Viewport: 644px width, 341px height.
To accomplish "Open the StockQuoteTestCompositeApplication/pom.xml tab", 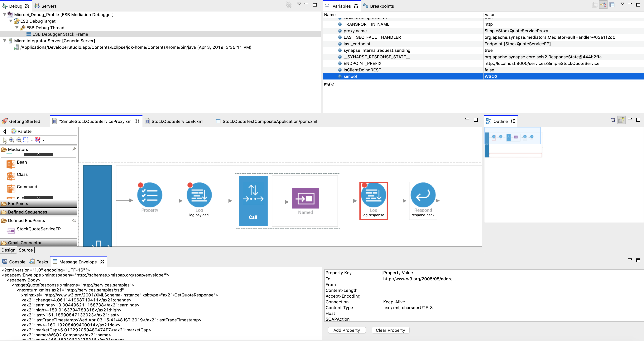I will [267, 121].
